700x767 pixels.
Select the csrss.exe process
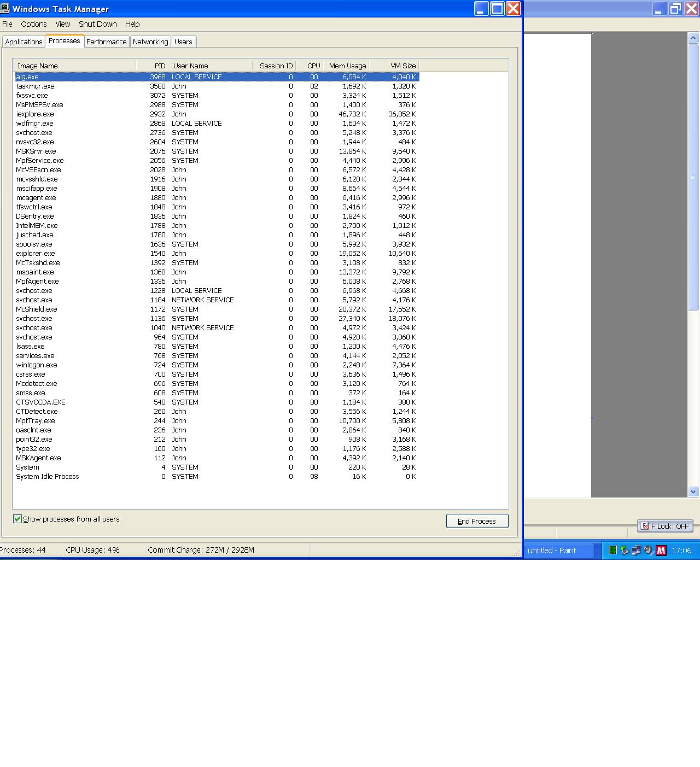coord(217,374)
